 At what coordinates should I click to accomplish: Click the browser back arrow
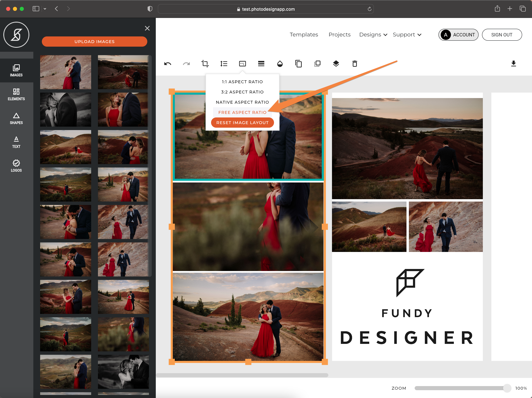[56, 9]
